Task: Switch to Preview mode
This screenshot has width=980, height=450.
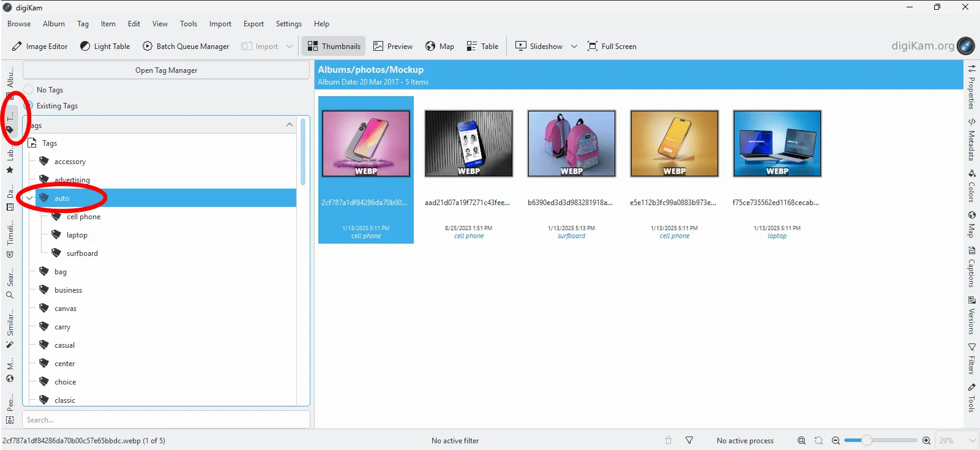Action: [393, 47]
